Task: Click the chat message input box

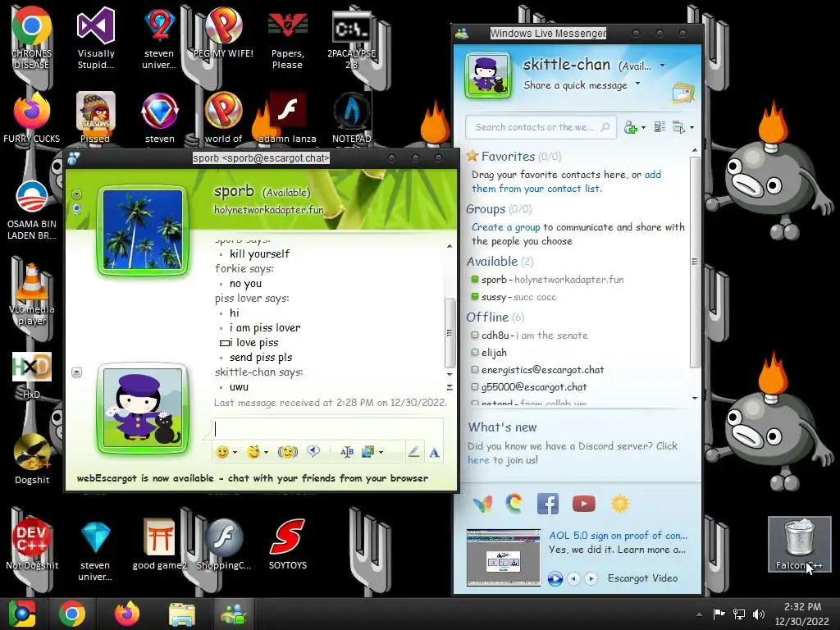Action: click(328, 430)
